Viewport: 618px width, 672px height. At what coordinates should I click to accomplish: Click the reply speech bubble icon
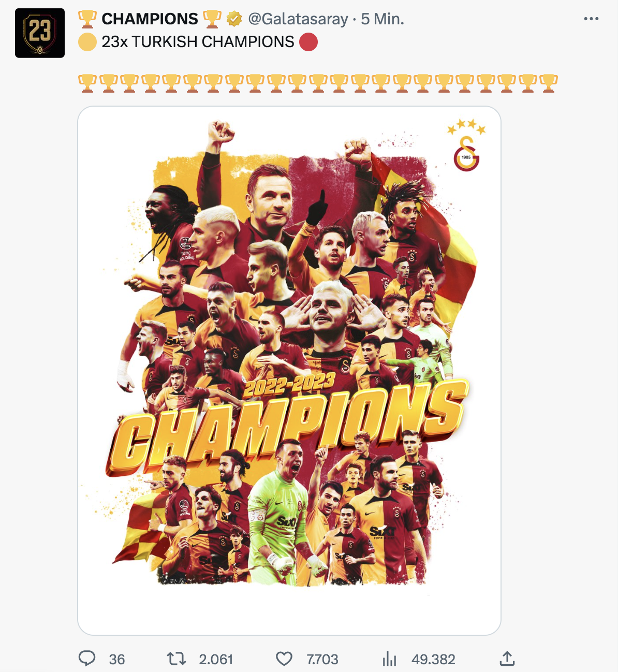(x=87, y=659)
